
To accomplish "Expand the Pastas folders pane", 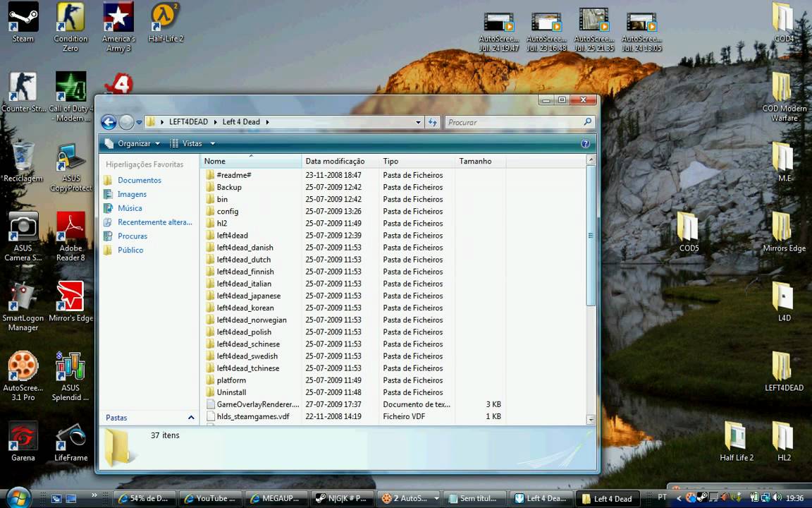I will point(190,418).
